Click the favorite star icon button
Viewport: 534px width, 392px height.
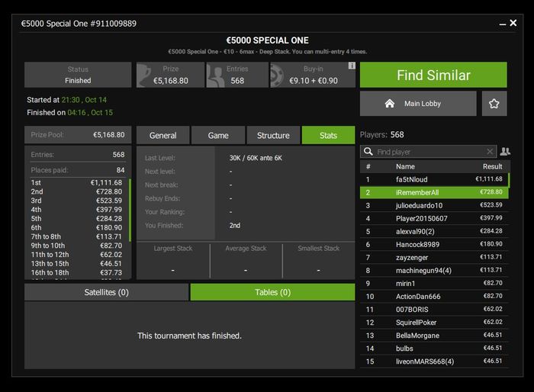coord(494,104)
